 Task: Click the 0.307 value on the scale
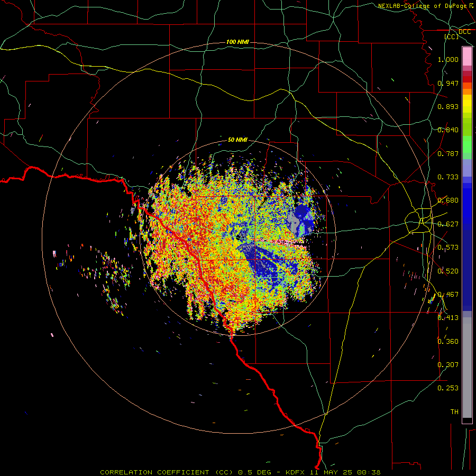(x=448, y=365)
